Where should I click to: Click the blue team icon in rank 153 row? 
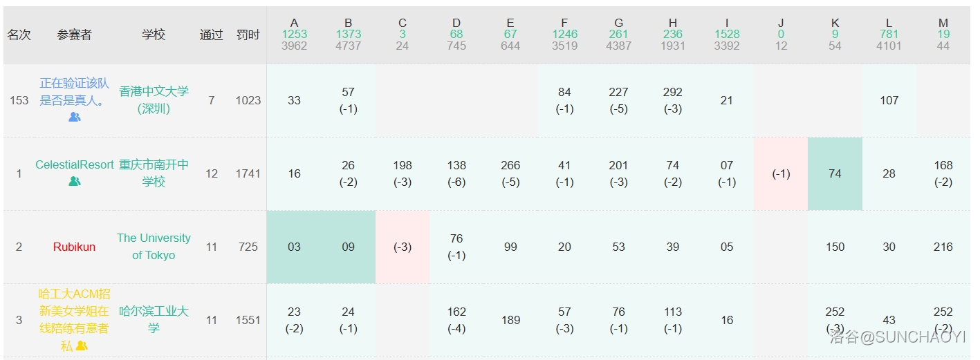75,117
